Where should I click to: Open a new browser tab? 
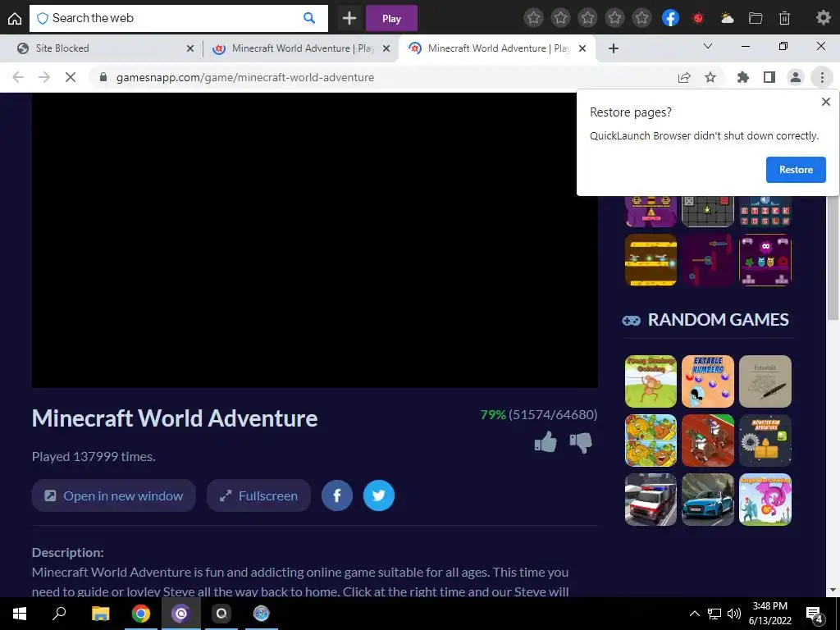(614, 48)
